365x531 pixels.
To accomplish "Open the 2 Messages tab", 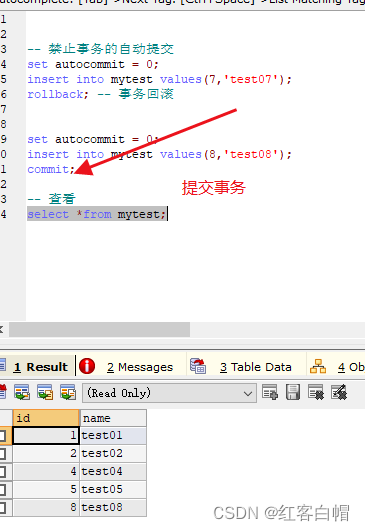I will [x=139, y=367].
